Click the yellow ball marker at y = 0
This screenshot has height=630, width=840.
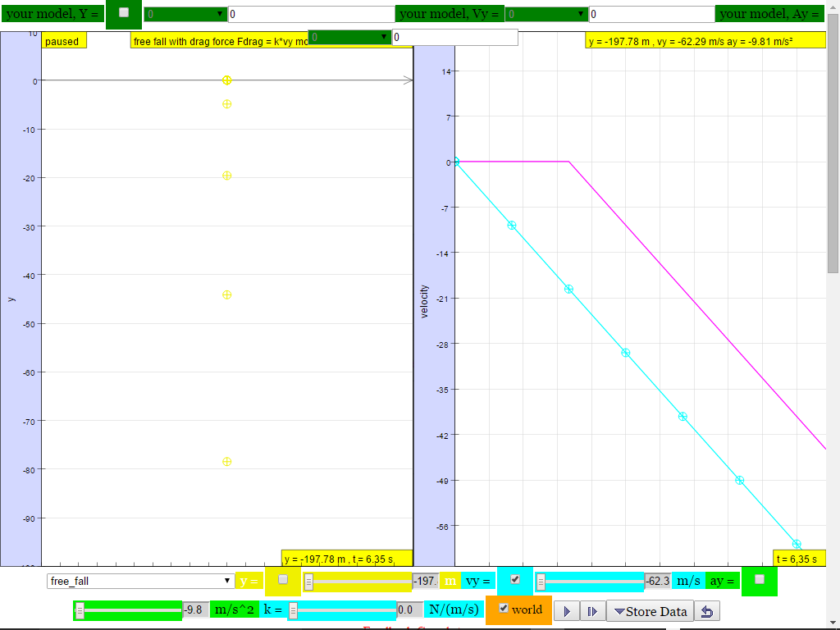tap(226, 80)
